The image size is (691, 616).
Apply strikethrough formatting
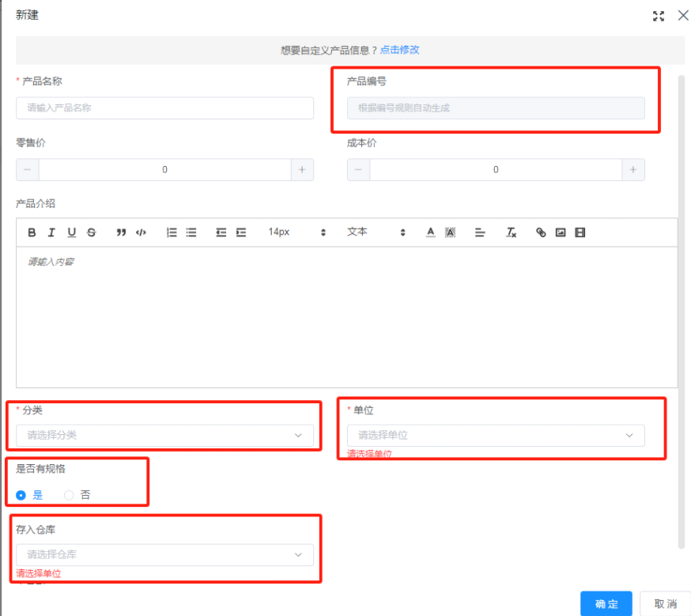click(91, 232)
